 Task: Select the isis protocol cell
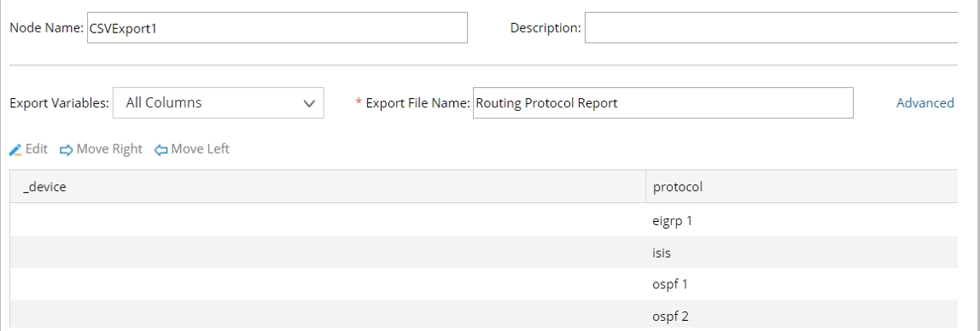(x=802, y=253)
